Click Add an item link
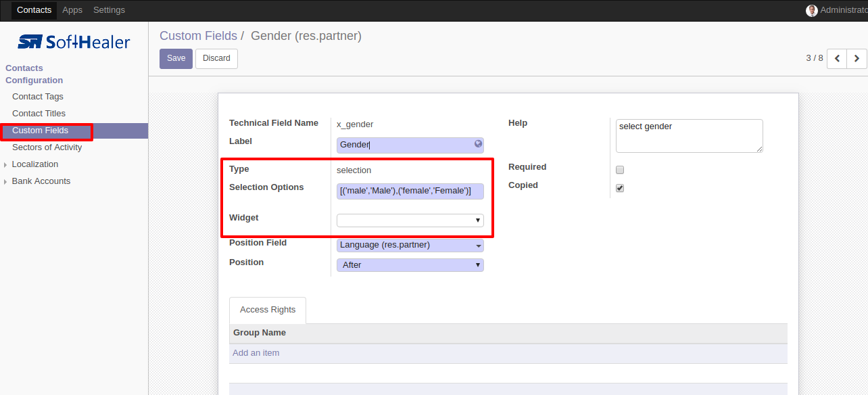868x395 pixels. [x=256, y=353]
